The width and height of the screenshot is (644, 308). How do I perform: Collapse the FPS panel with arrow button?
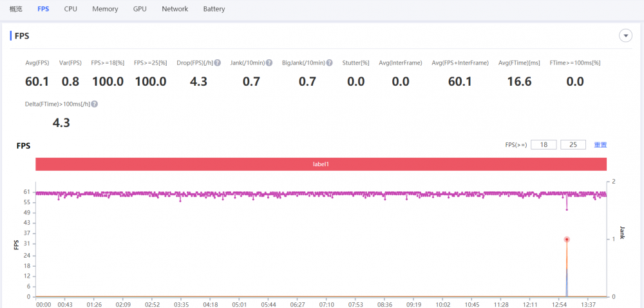point(625,35)
